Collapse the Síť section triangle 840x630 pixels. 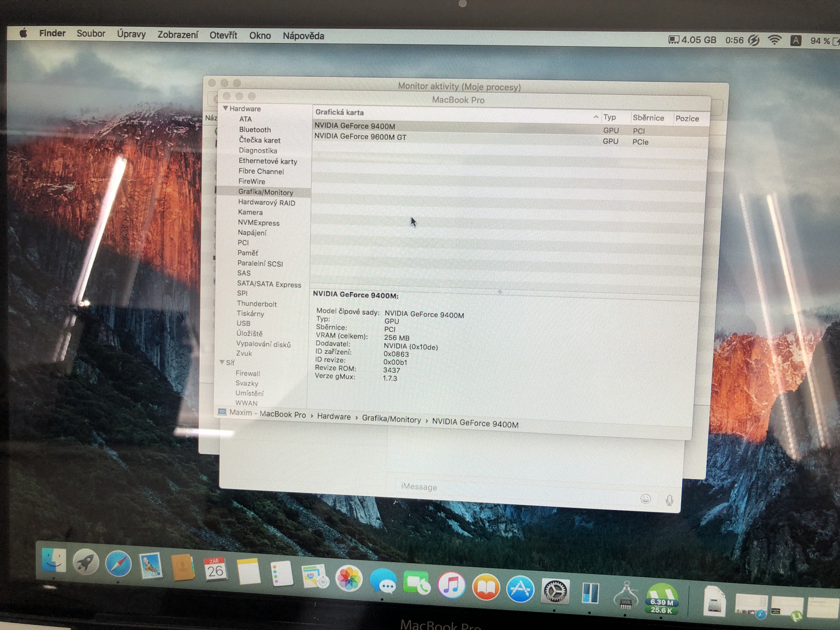pos(222,362)
